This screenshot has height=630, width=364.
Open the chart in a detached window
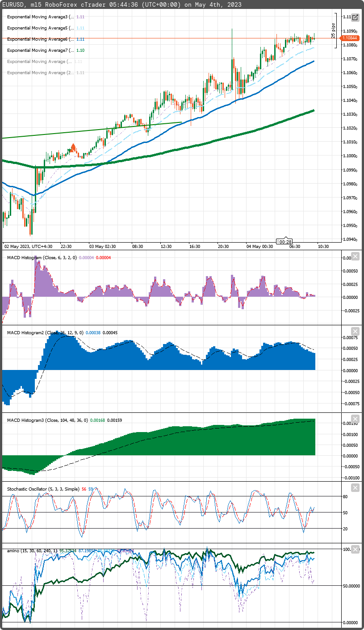pos(354,17)
